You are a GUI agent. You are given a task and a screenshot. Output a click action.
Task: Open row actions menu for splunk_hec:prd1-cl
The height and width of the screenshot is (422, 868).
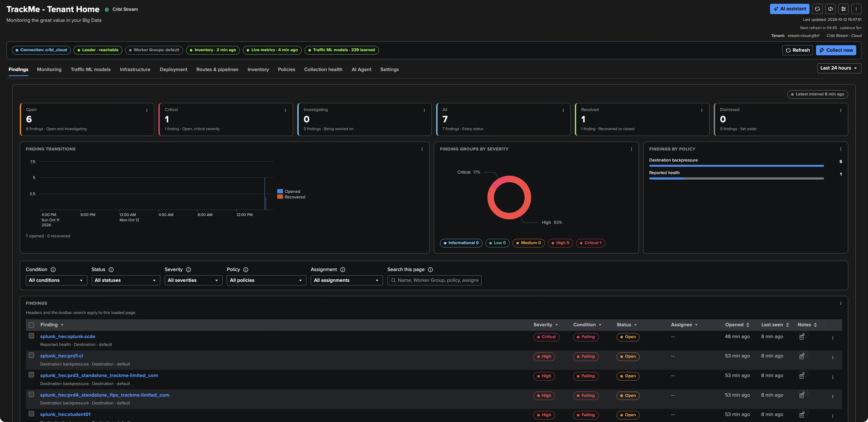833,357
